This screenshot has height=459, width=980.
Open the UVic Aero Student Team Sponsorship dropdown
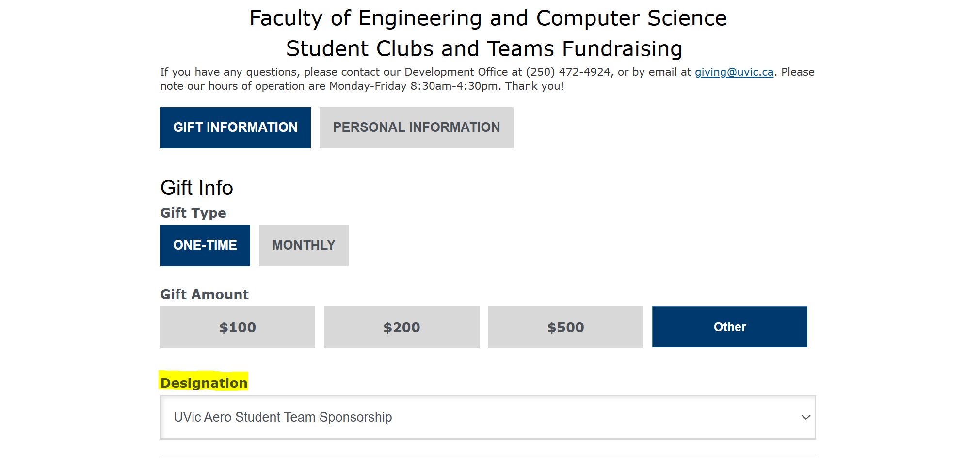point(487,417)
